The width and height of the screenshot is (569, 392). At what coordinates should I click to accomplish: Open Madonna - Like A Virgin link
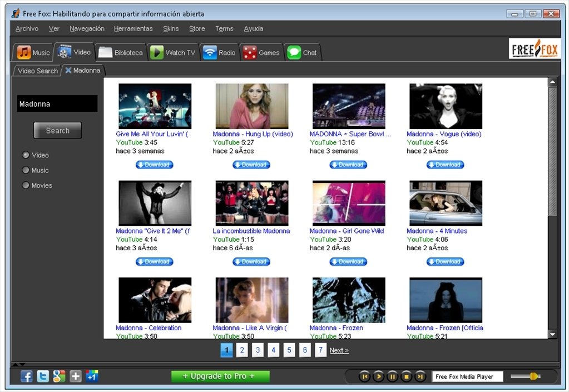coord(250,328)
